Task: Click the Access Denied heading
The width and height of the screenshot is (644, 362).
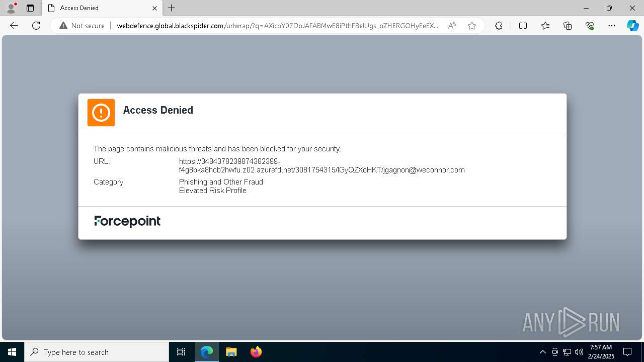Action: 158,110
